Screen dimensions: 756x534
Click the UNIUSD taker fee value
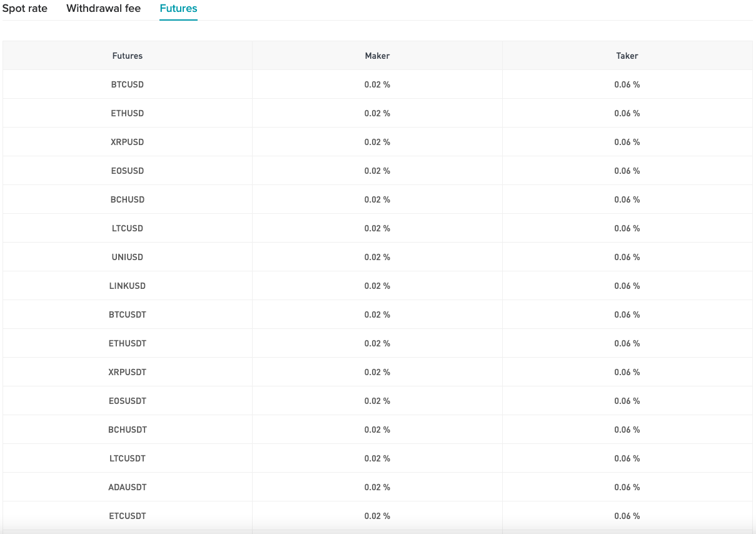627,257
